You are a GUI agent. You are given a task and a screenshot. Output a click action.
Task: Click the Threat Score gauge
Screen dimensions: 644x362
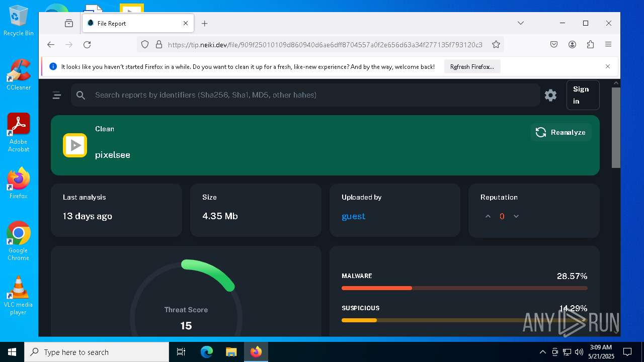point(186,298)
